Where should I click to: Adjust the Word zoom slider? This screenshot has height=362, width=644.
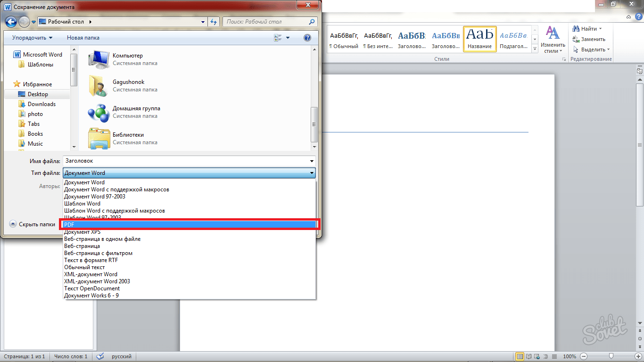[611, 356]
